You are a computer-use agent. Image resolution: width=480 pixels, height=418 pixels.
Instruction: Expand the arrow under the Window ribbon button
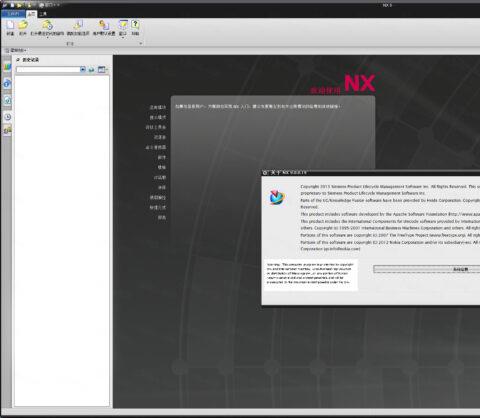(x=123, y=37)
